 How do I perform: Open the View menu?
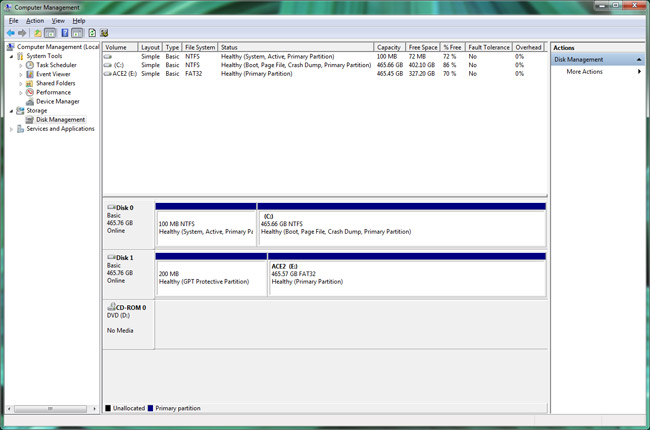point(58,20)
